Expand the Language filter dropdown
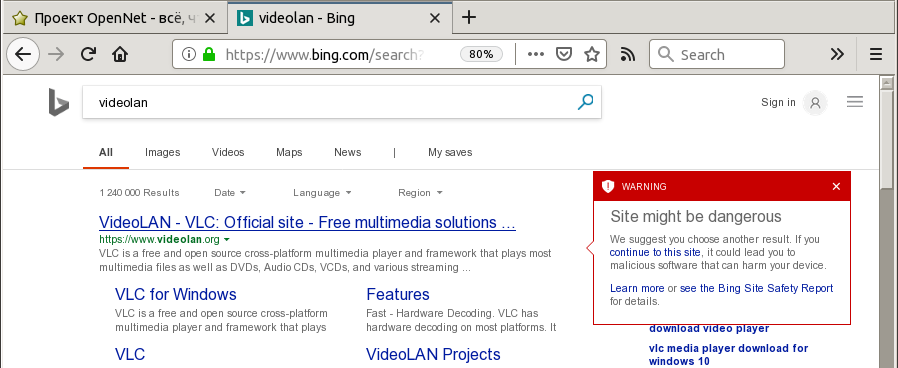The image size is (898, 368). click(x=322, y=193)
